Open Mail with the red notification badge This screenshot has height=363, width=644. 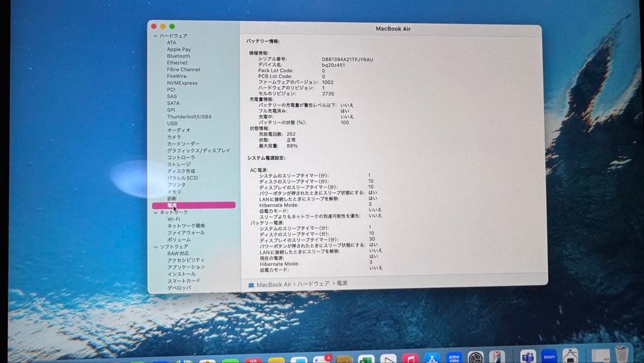320,358
